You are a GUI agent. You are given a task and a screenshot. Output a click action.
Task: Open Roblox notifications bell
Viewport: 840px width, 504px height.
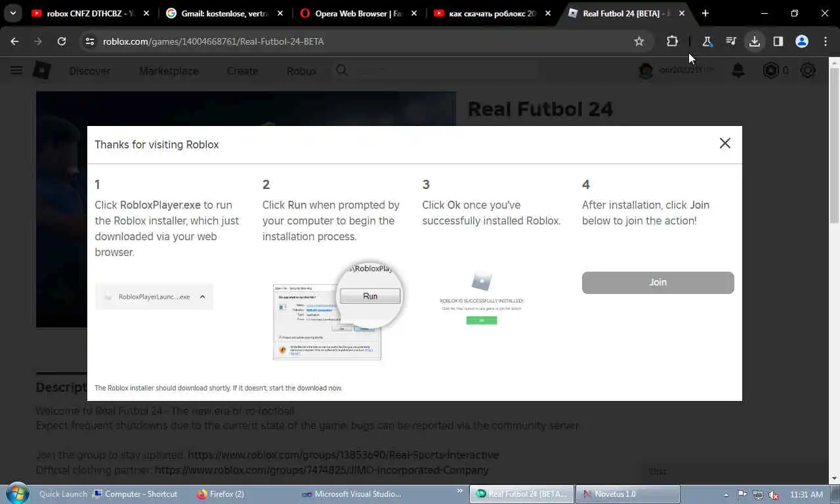(x=738, y=70)
